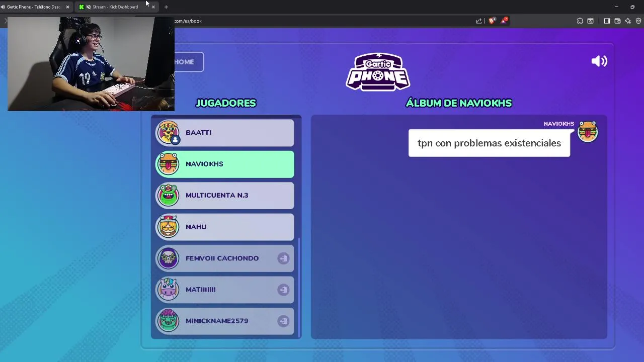Image resolution: width=644 pixels, height=362 pixels.
Task: Click the exit icon beside MATIIIIIII
Action: 283,290
